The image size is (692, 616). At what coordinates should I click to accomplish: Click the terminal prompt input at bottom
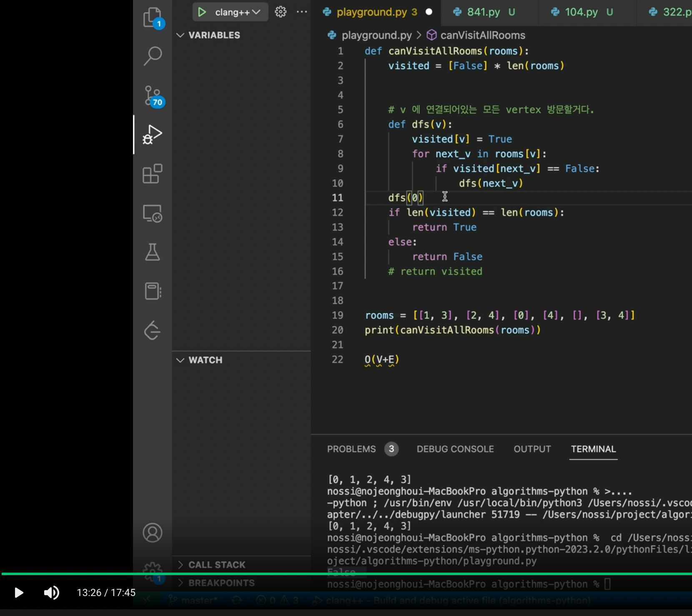coord(607,584)
